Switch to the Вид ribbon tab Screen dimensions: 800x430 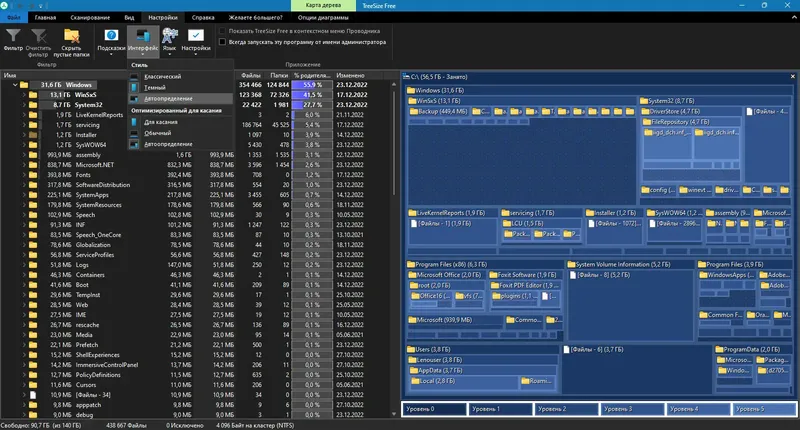[129, 17]
